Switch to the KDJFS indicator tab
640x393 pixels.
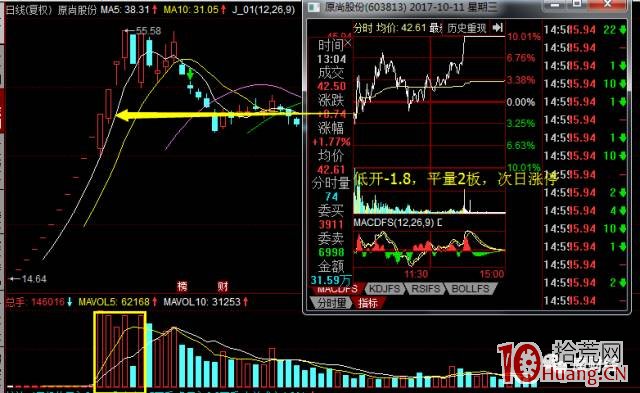click(x=384, y=289)
